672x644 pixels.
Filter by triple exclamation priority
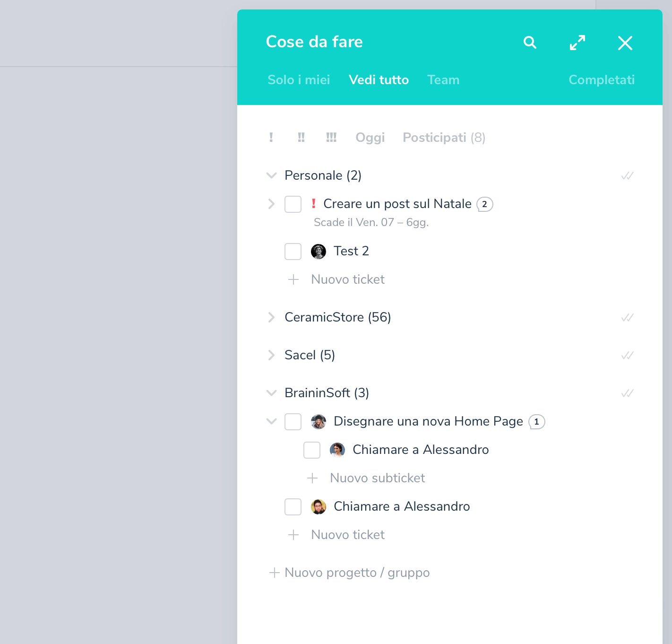[x=331, y=138]
